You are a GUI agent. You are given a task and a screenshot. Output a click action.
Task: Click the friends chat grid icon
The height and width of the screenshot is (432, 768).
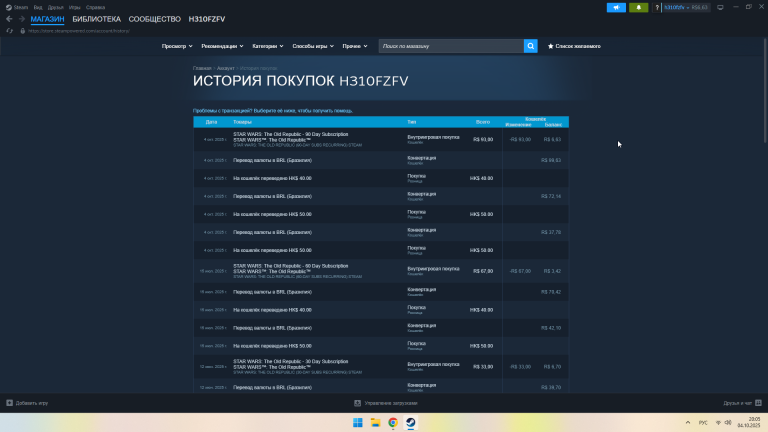click(758, 403)
